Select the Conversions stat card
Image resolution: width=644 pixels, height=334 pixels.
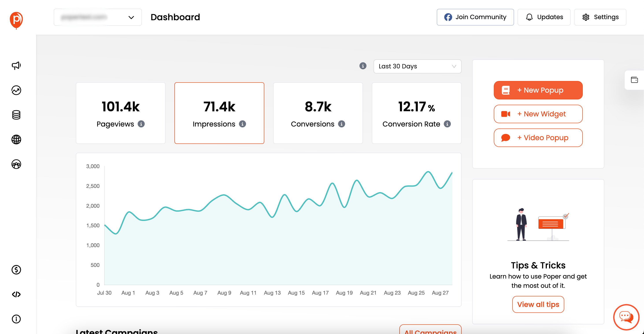[x=318, y=113]
